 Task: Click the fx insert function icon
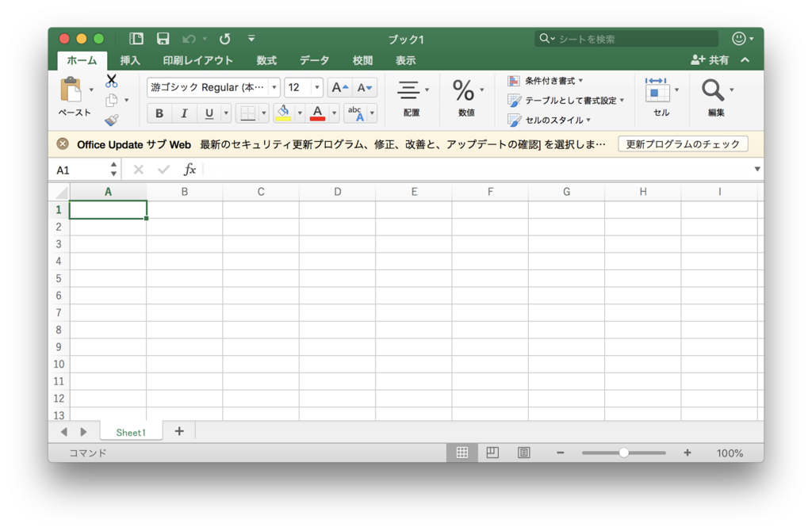190,170
